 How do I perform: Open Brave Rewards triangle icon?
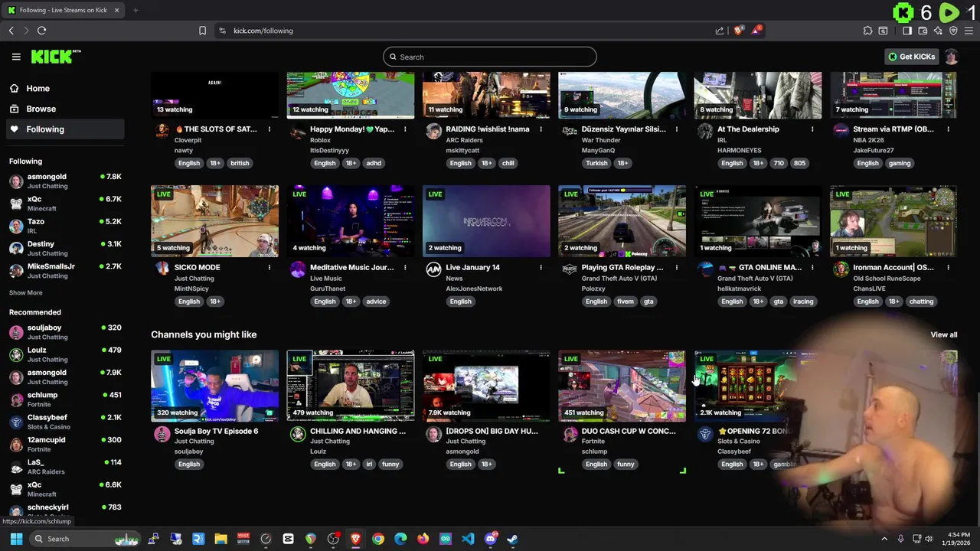pos(756,31)
